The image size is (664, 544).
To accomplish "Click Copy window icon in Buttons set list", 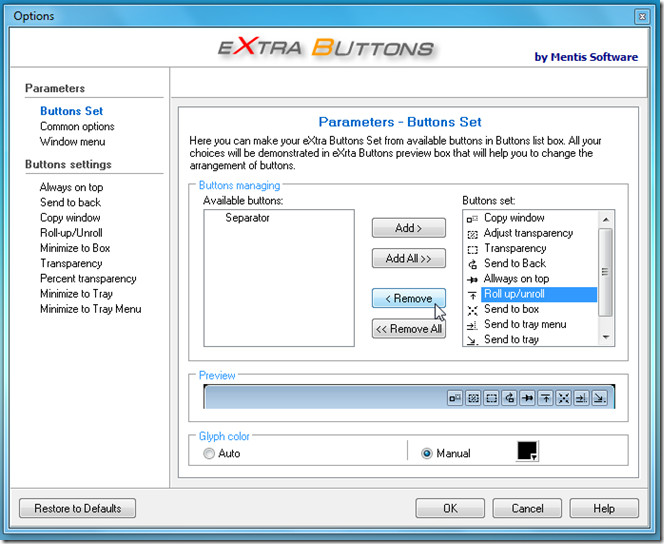I will tap(472, 219).
